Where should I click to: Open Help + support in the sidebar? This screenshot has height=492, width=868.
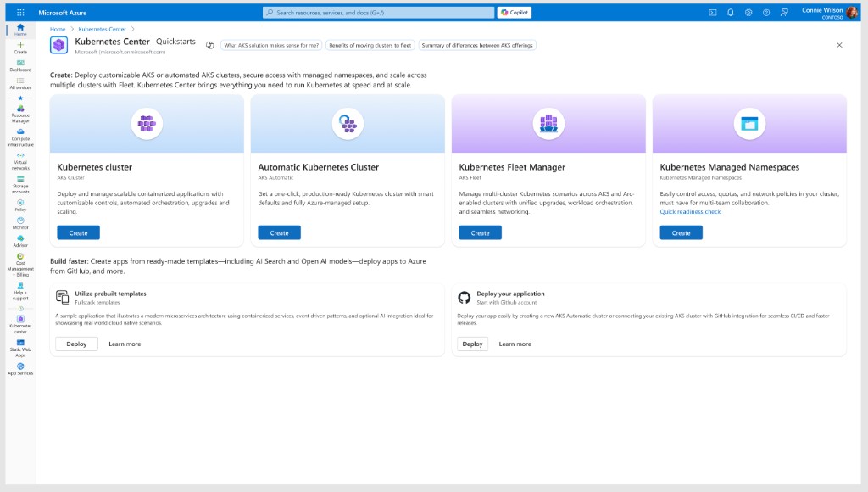coord(20,290)
